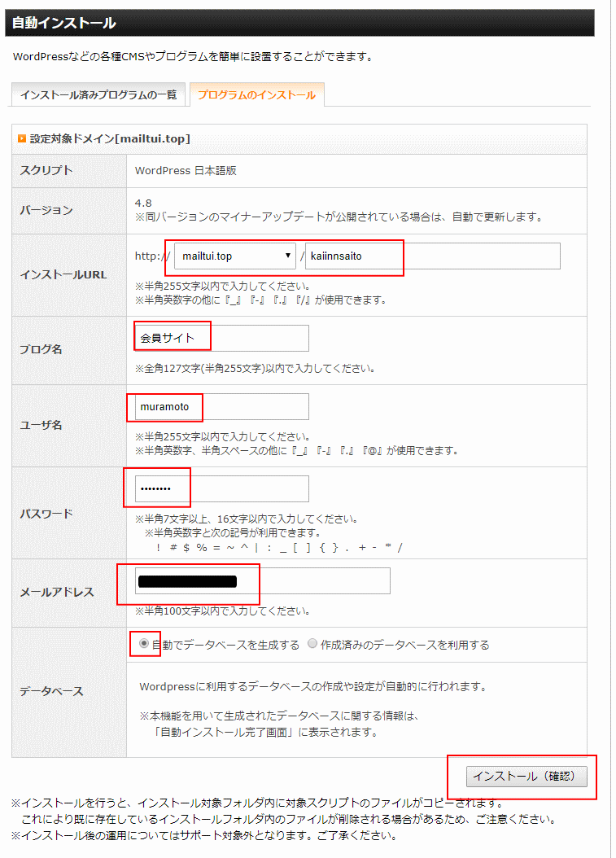The width and height of the screenshot is (616, 858).
Task: Click the ブログ名 row label
Action: [x=41, y=350]
